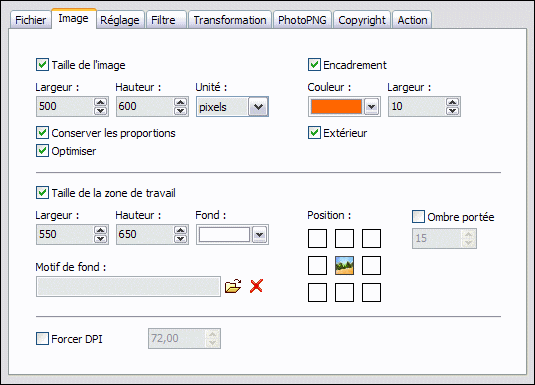Enable Forcer DPI checkbox
This screenshot has height=385, width=535.
coord(42,339)
